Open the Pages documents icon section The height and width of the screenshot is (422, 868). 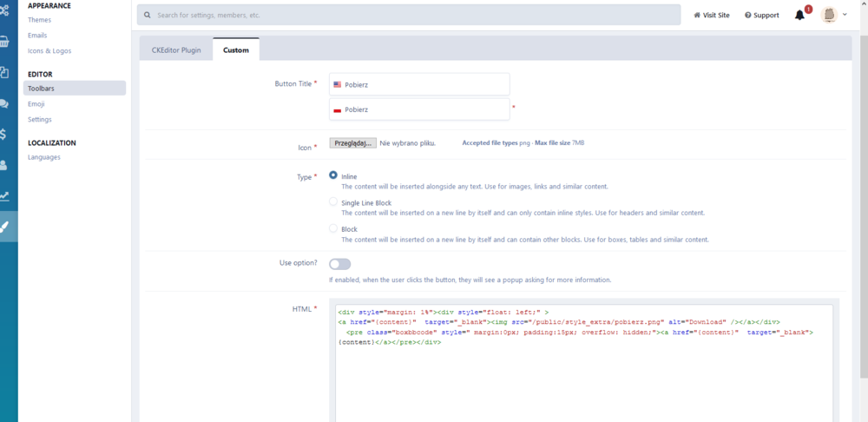(x=4, y=73)
